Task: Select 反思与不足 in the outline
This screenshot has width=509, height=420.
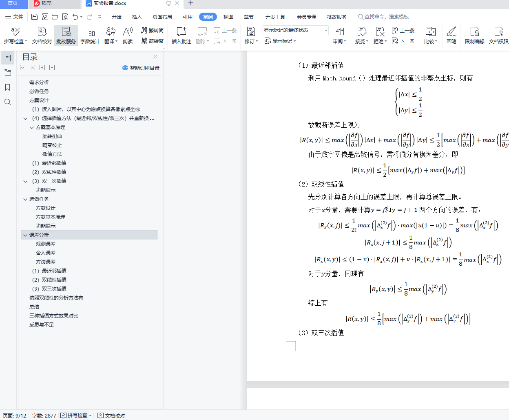Action: point(42,325)
